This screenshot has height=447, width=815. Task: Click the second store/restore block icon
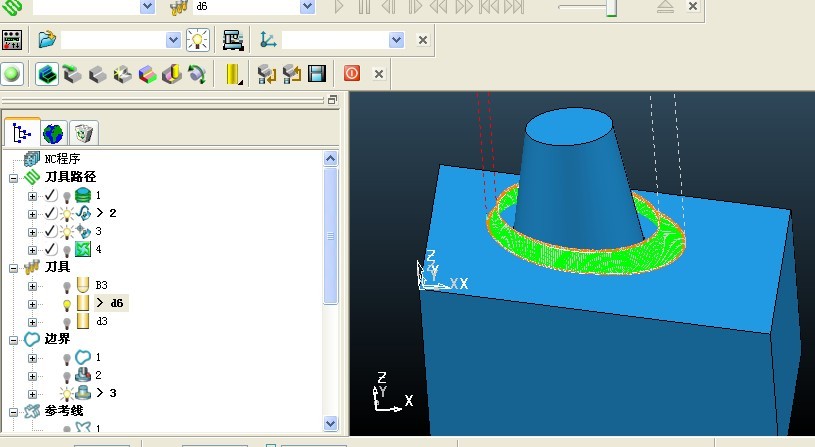click(292, 74)
